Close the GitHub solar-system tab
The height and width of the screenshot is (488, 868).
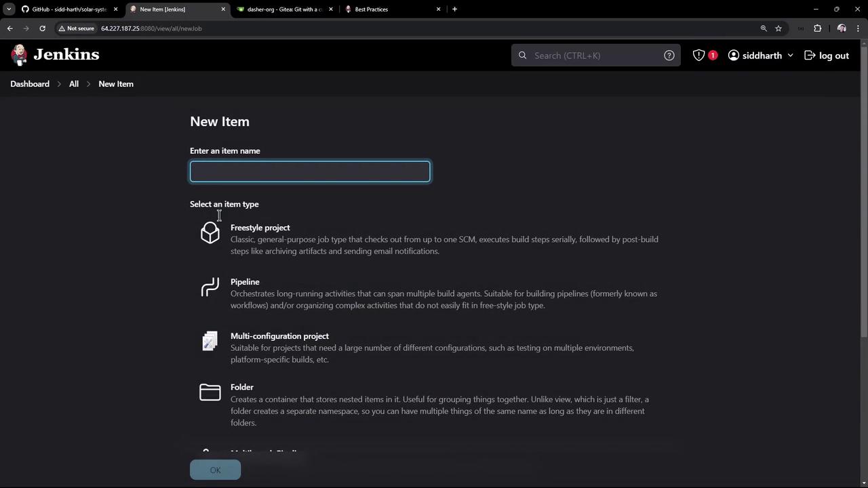(115, 9)
